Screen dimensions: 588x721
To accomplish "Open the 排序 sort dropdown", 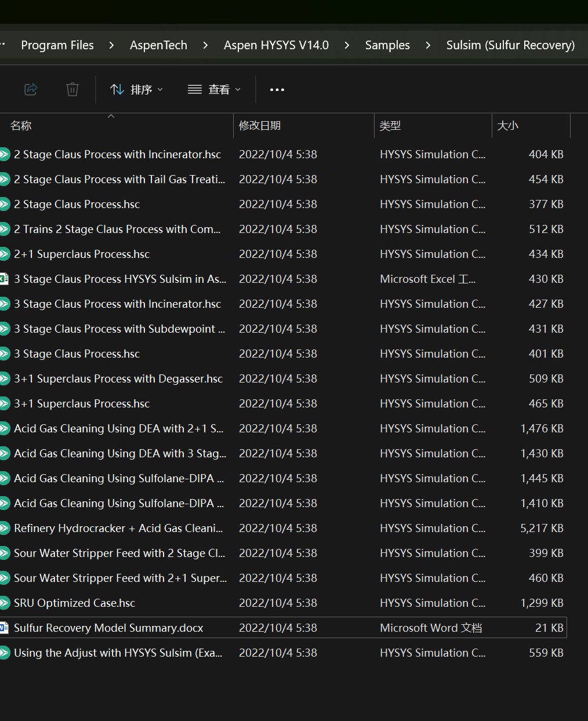I will 136,89.
